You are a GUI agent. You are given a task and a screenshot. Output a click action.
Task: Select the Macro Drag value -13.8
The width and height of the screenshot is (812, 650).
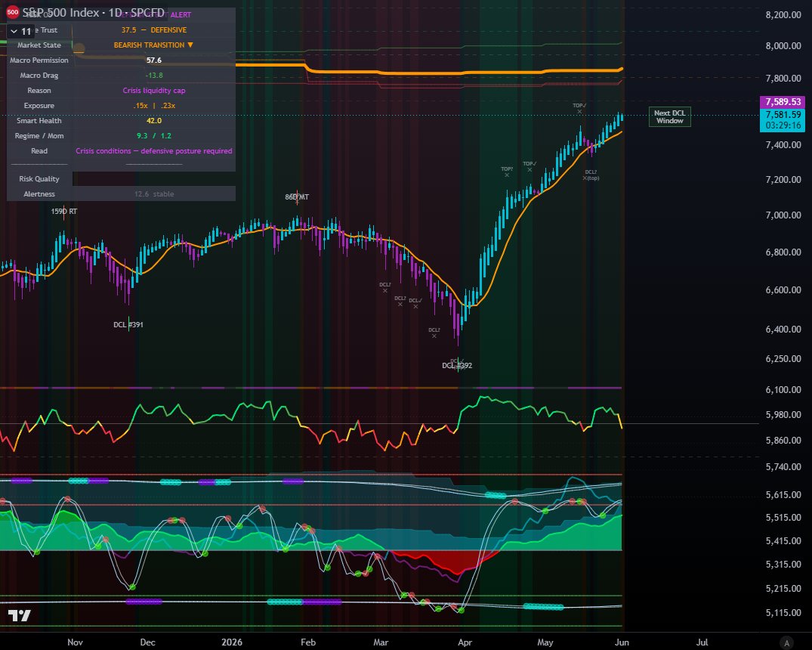154,75
